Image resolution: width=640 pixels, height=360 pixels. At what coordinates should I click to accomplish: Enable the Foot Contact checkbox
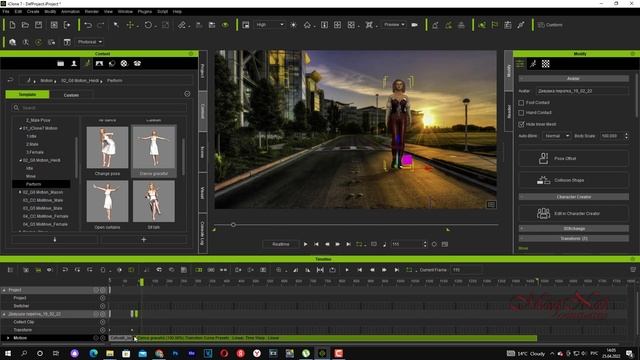pos(521,103)
